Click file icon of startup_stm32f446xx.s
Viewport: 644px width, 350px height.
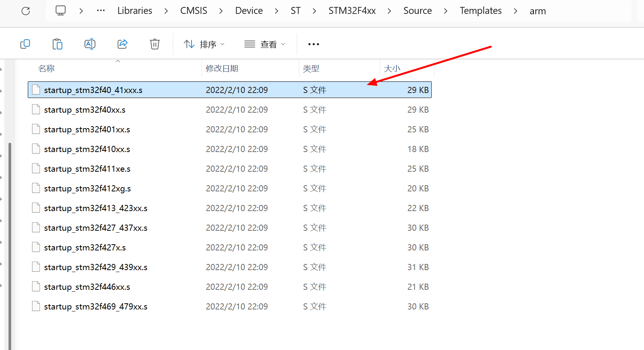coord(36,287)
